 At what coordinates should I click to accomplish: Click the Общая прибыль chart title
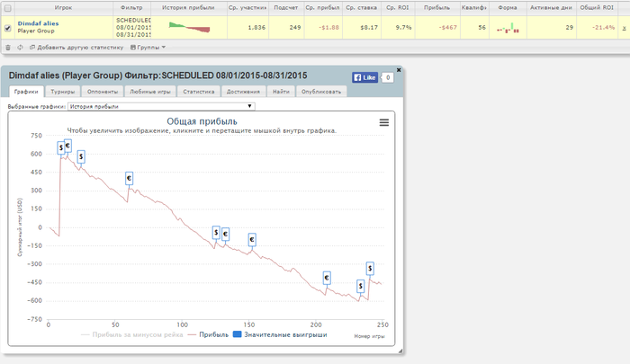pyautogui.click(x=202, y=121)
